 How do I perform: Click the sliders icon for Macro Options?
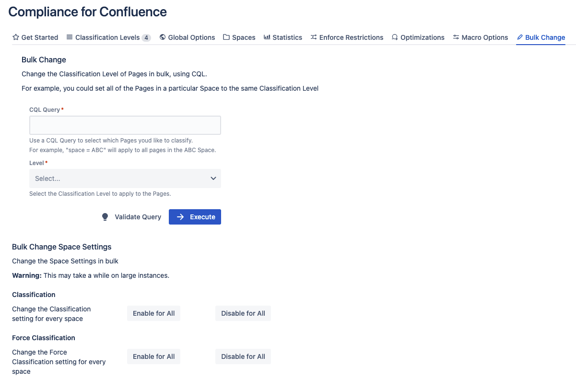pyautogui.click(x=456, y=37)
